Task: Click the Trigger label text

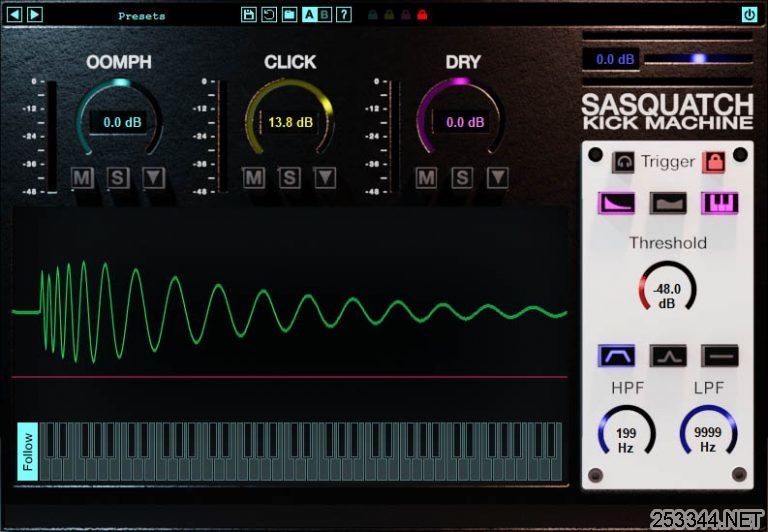Action: tap(668, 162)
